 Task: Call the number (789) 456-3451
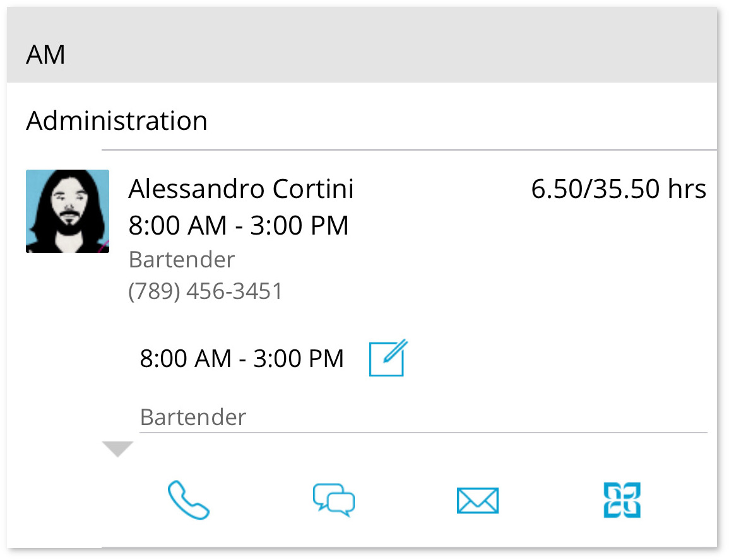[205, 291]
